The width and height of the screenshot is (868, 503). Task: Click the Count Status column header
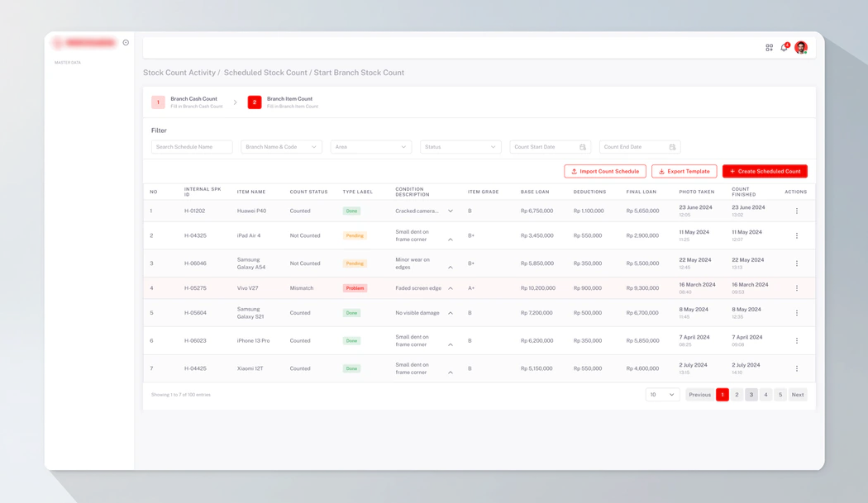pos(309,192)
